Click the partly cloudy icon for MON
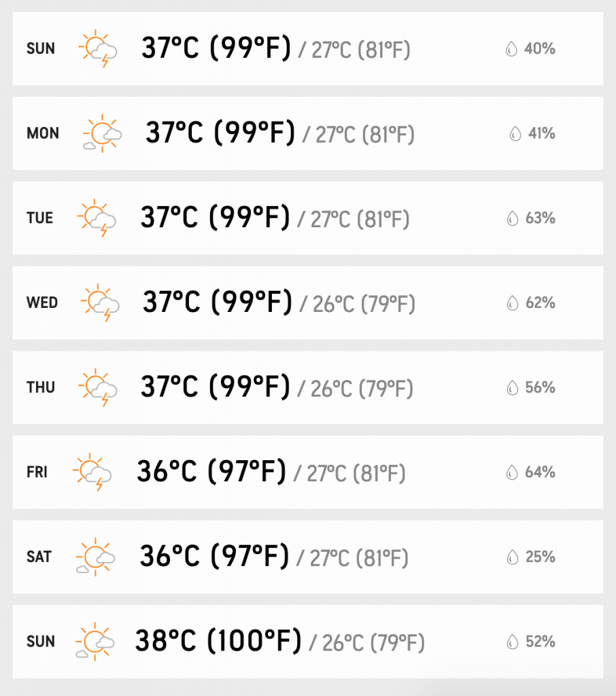The width and height of the screenshot is (616, 696). tap(102, 133)
